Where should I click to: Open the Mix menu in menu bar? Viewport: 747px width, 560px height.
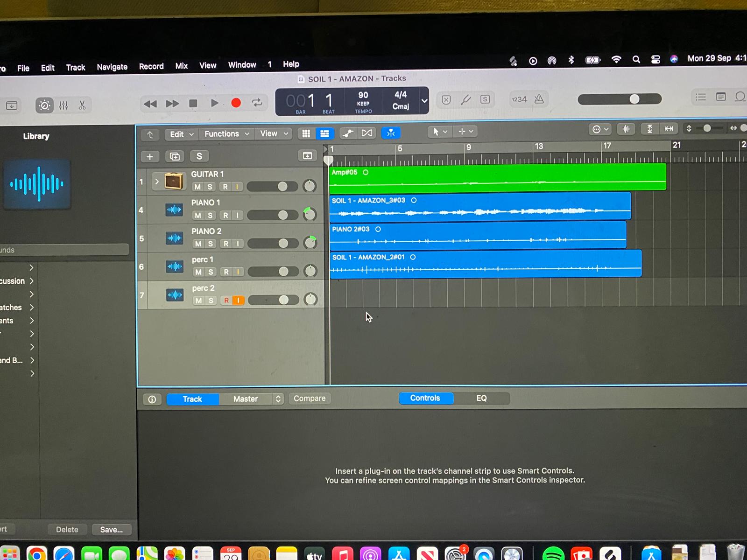point(181,66)
